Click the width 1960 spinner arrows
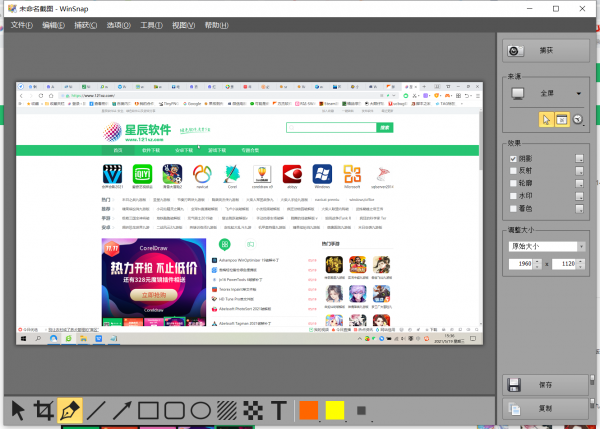The width and height of the screenshot is (600, 429). click(x=538, y=264)
